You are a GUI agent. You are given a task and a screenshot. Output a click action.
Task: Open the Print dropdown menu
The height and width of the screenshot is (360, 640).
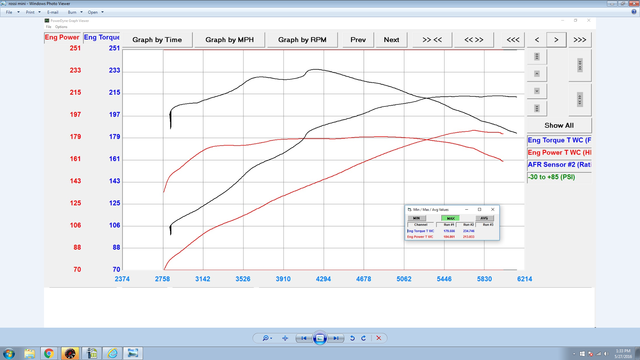pyautogui.click(x=33, y=12)
